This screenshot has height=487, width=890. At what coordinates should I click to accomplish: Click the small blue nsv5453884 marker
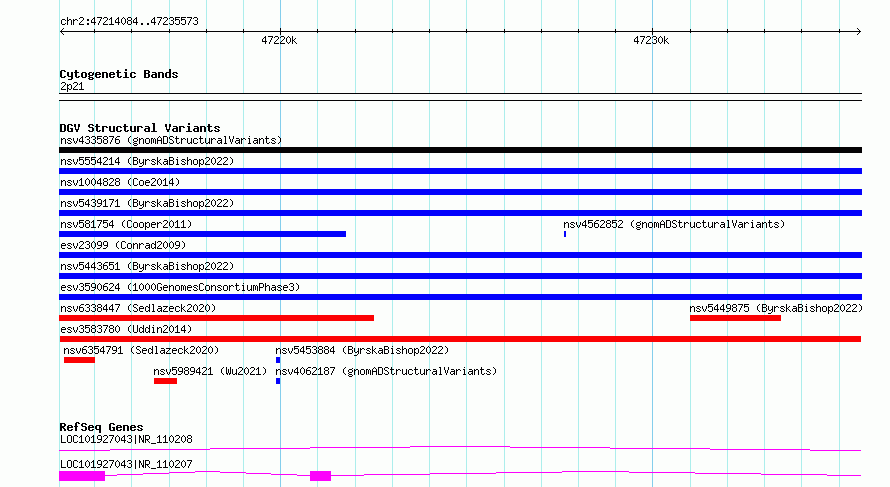278,360
